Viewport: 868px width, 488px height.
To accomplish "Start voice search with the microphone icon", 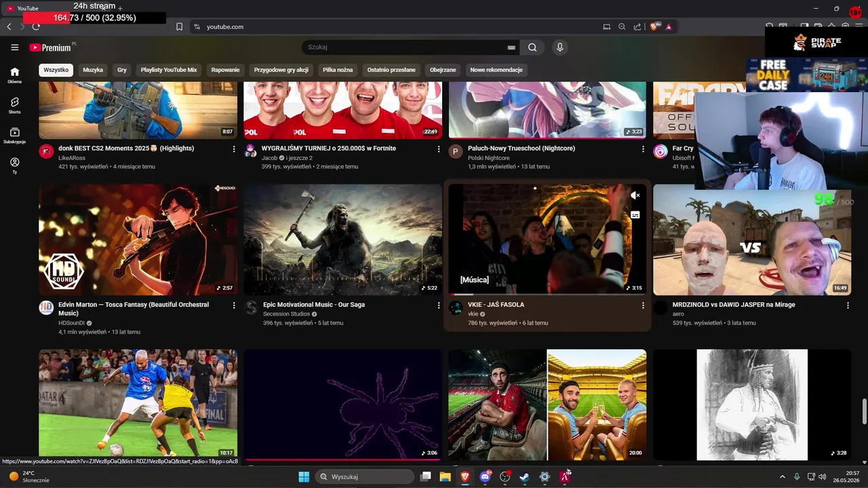I will click(559, 47).
